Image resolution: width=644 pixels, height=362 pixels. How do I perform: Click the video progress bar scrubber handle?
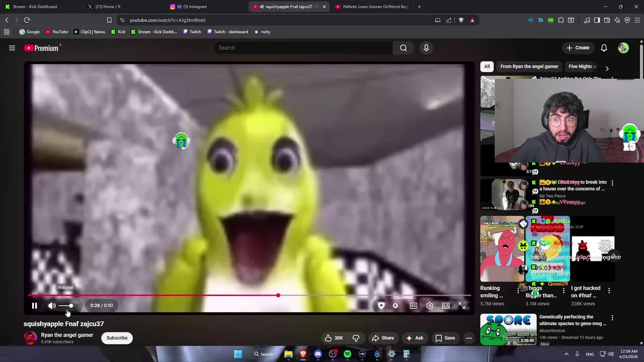[278, 295]
